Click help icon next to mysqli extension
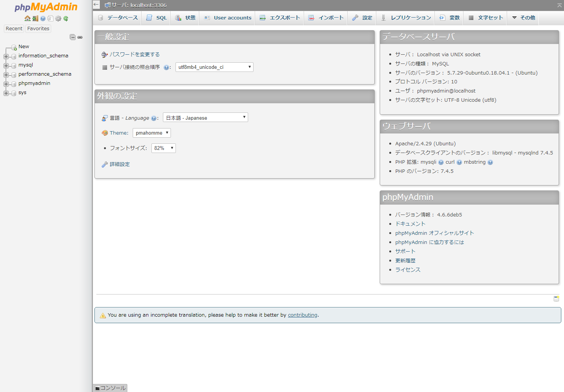Screen dimensions: 564x392 pos(441,162)
